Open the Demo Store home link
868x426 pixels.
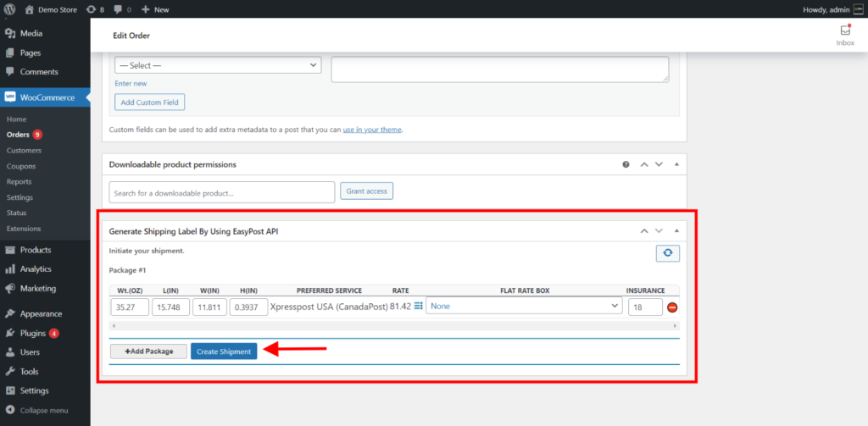coord(51,9)
